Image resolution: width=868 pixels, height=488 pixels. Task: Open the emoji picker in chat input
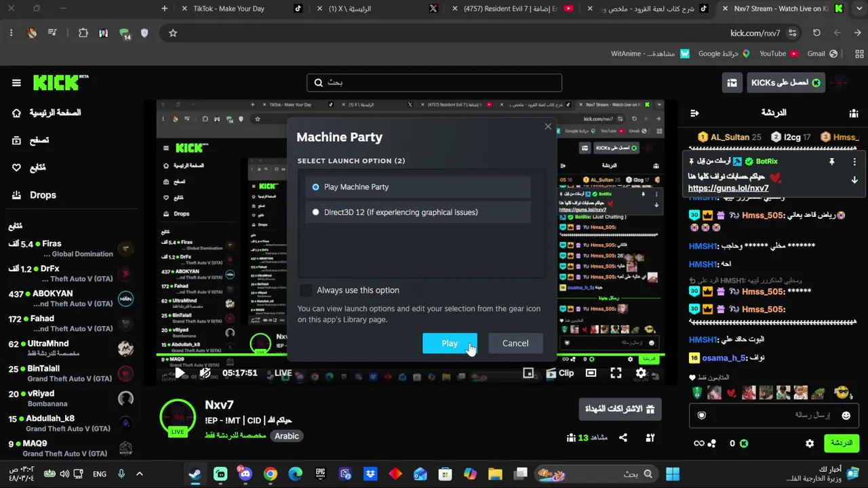click(846, 415)
